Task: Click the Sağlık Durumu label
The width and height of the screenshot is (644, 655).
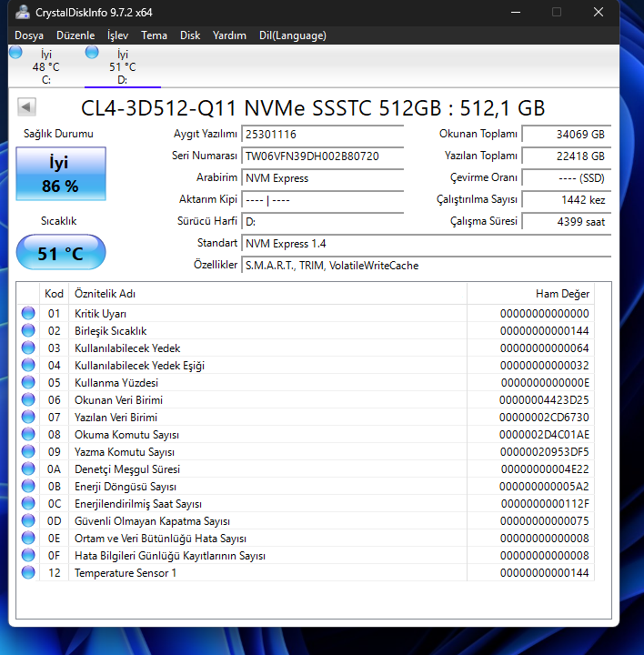Action: [x=58, y=134]
